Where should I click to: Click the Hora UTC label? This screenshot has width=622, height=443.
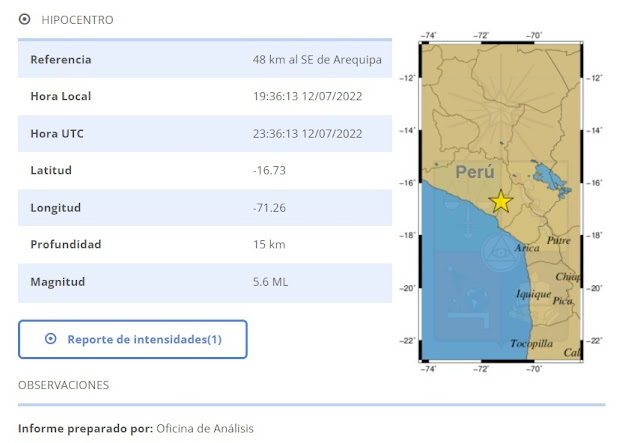coord(57,134)
